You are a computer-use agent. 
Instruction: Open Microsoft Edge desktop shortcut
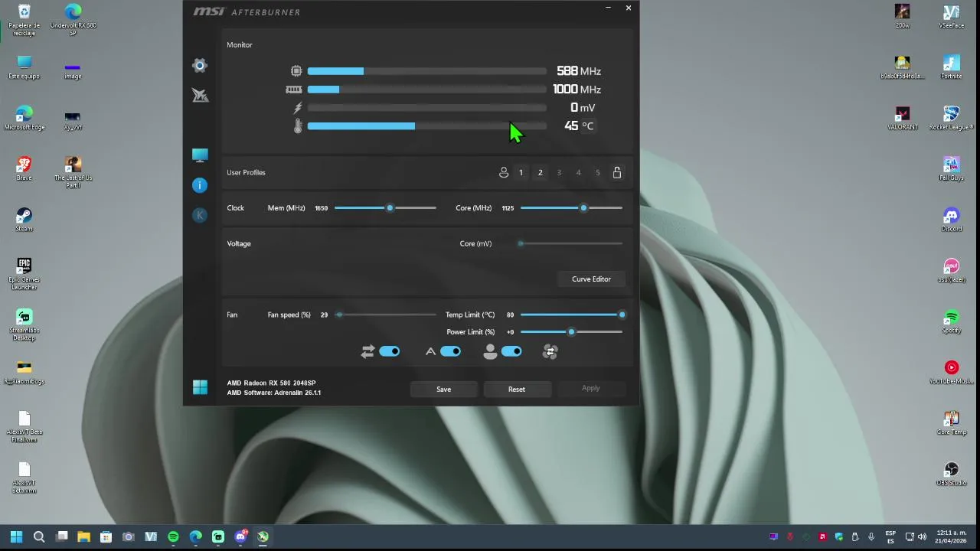[24, 118]
